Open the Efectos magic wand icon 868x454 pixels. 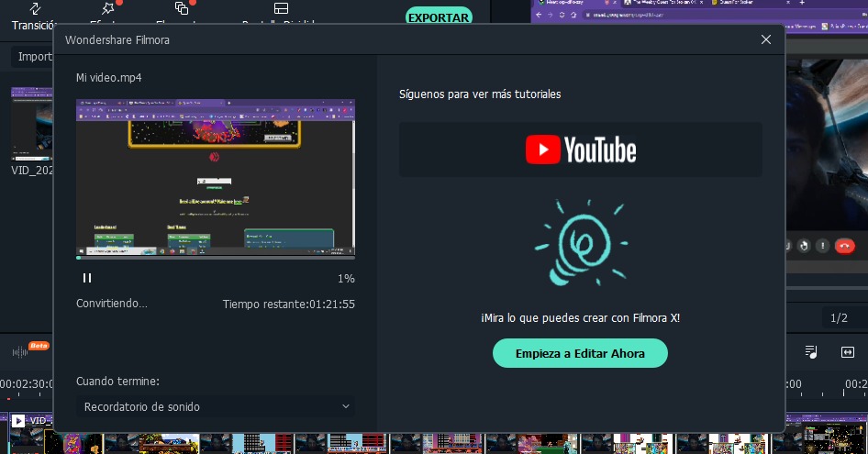(107, 8)
